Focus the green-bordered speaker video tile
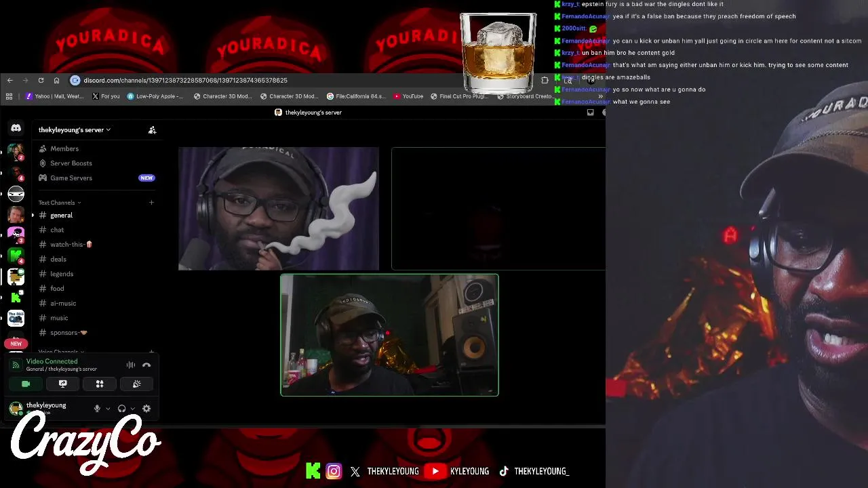Viewport: 868px width, 488px height. tap(389, 335)
